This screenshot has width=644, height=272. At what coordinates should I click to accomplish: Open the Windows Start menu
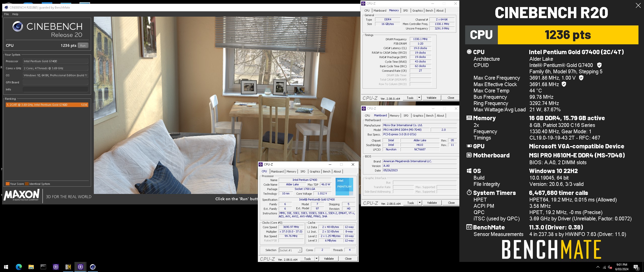[x=6, y=267]
